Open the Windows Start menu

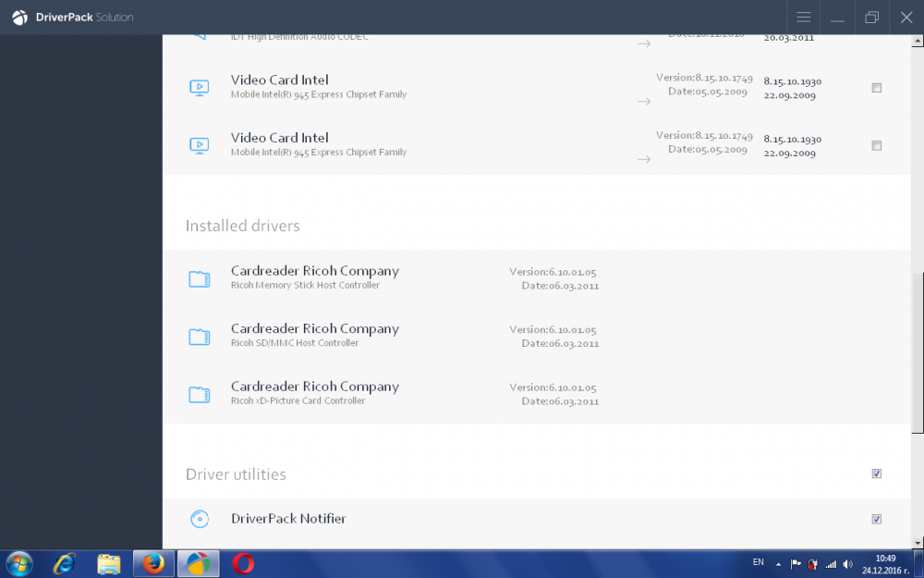click(18, 564)
